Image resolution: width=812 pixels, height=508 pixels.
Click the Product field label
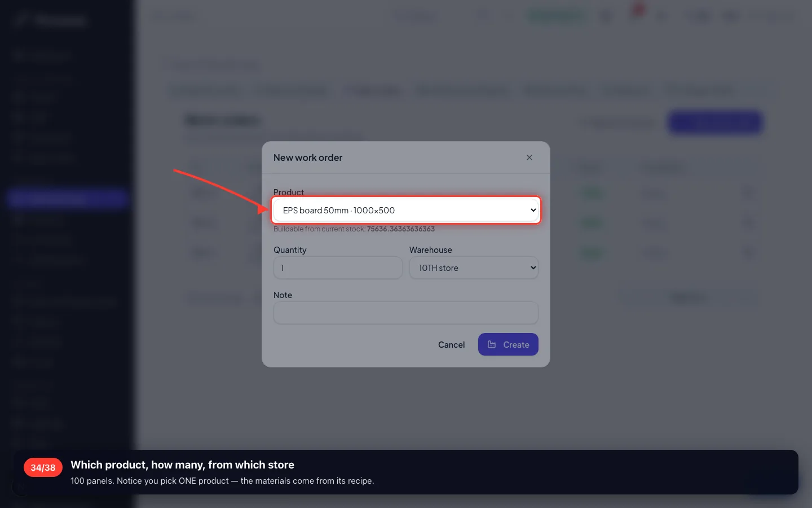[289, 192]
